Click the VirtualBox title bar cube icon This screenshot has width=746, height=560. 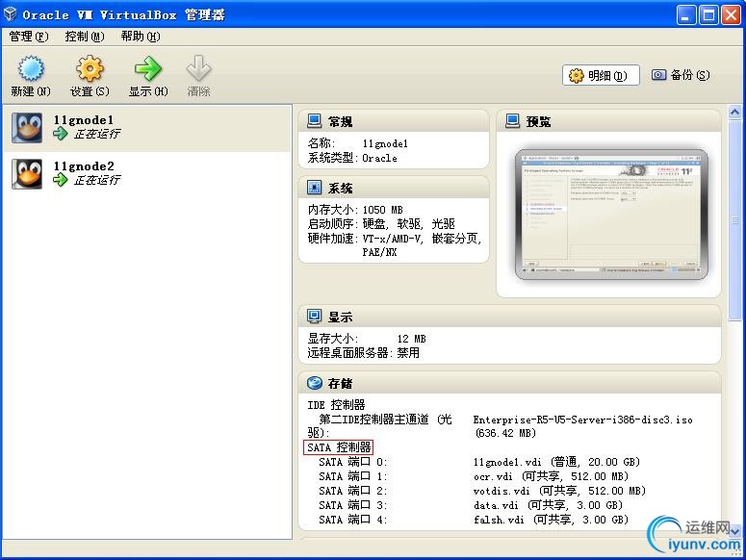click(10, 14)
